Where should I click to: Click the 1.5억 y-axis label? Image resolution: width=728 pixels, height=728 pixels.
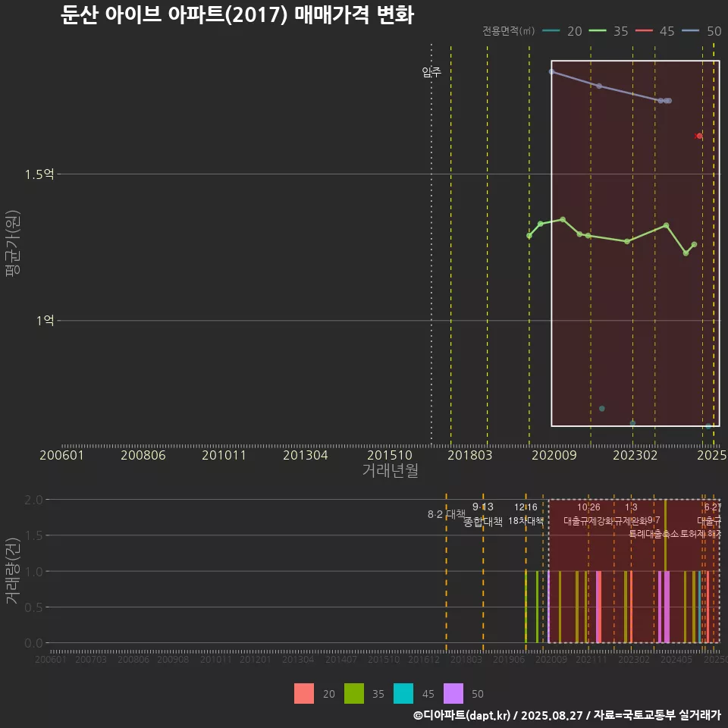pos(39,174)
